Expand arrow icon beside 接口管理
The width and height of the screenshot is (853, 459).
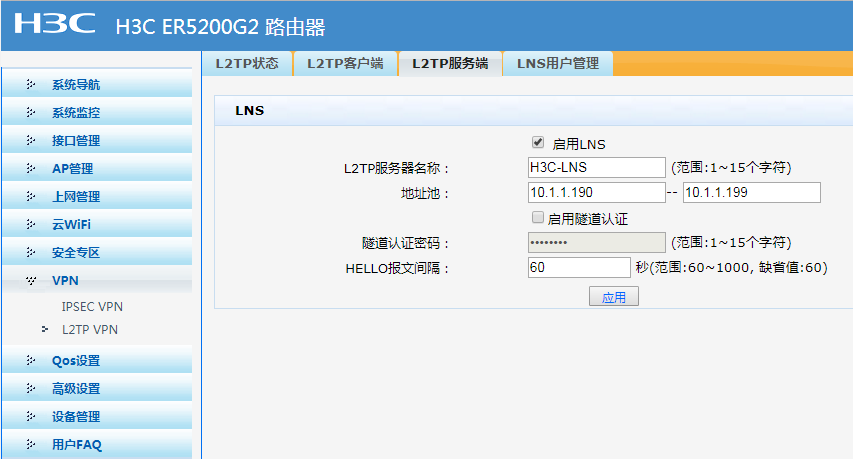click(x=30, y=140)
